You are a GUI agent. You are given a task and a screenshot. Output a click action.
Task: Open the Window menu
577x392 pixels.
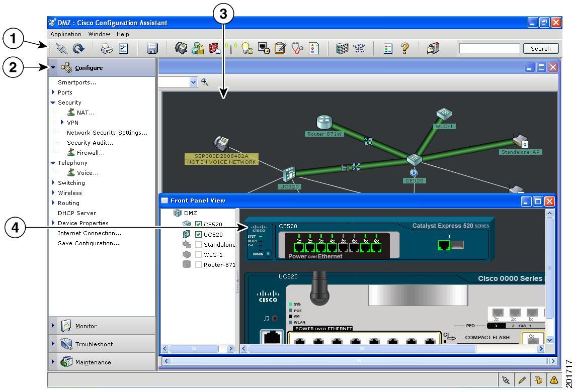(x=99, y=34)
